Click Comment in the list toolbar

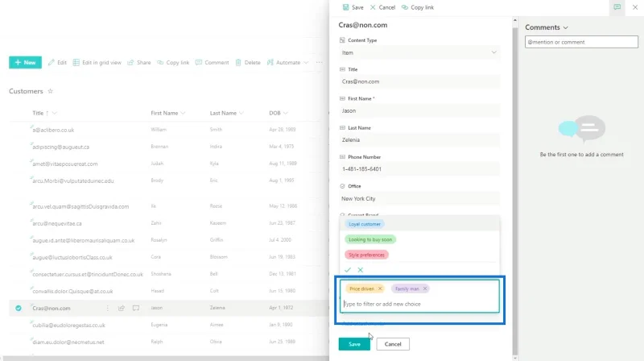pos(213,63)
